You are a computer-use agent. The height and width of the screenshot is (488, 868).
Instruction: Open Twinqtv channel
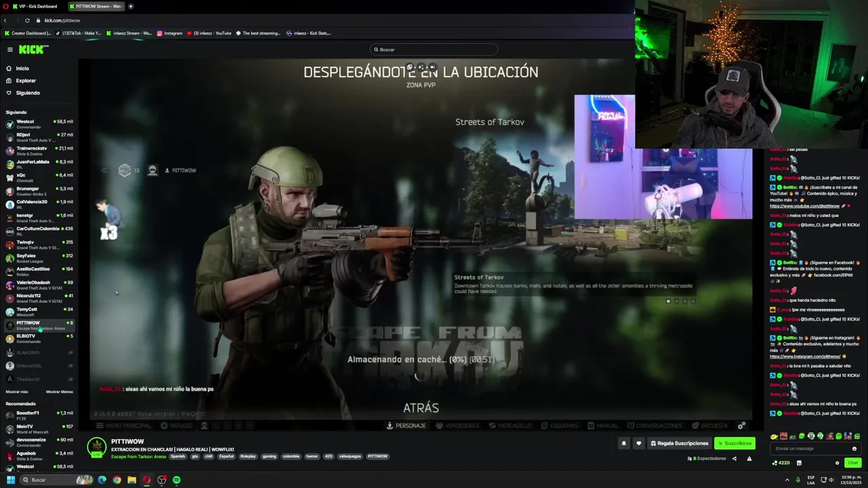[x=39, y=245]
